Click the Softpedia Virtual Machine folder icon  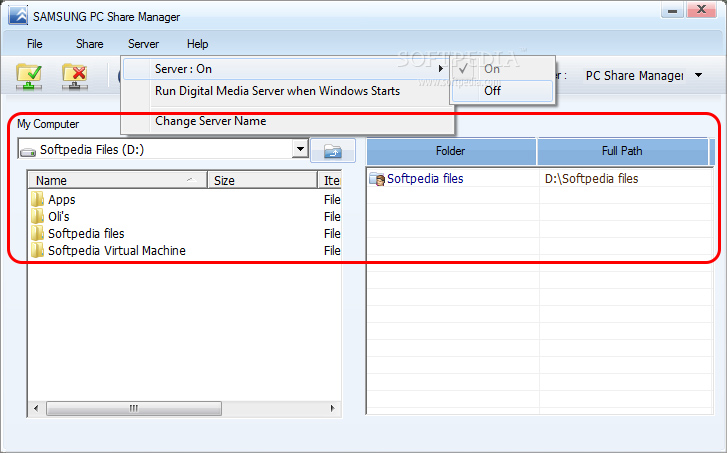(38, 250)
